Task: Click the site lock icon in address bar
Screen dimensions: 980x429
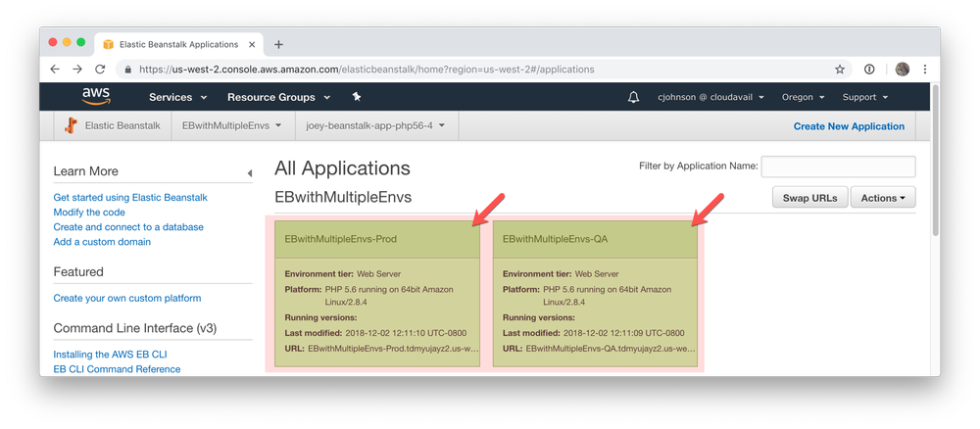Action: pyautogui.click(x=128, y=70)
